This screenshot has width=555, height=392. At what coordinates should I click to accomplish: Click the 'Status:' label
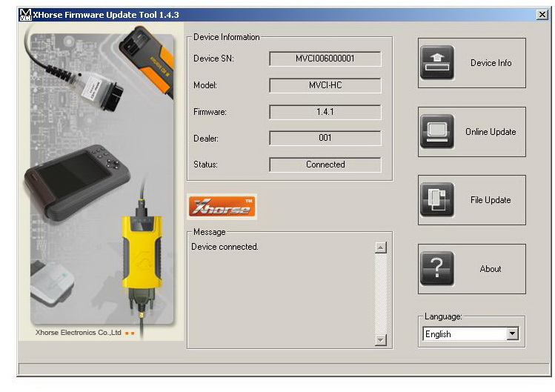(x=205, y=165)
